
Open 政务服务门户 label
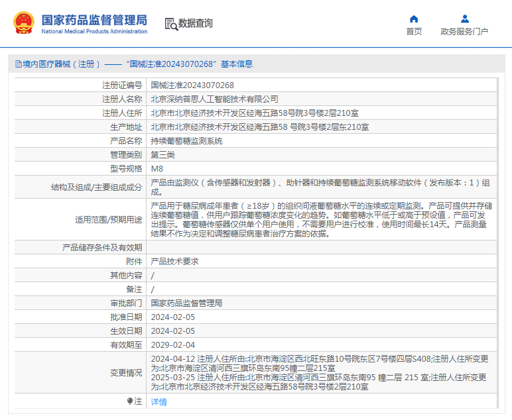click(x=464, y=31)
